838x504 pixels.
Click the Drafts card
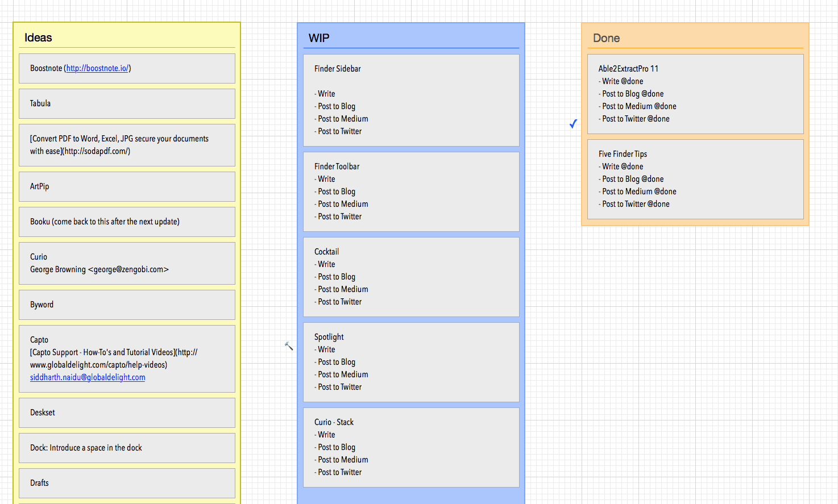click(x=127, y=483)
